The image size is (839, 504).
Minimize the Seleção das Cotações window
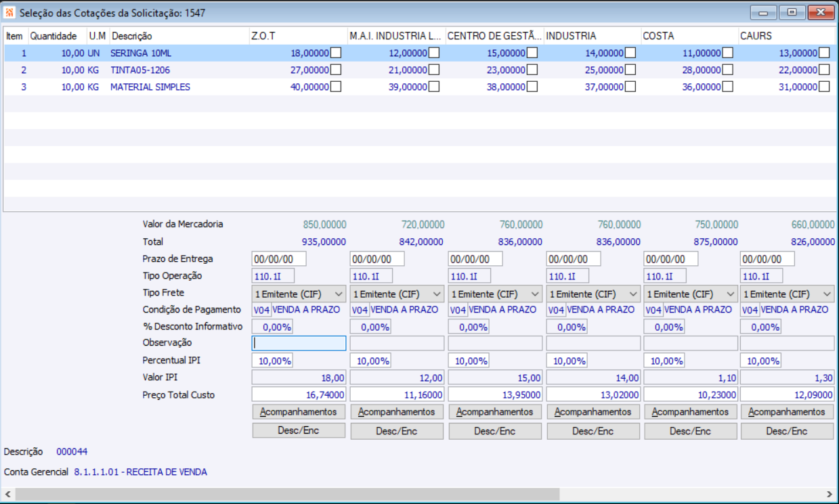(764, 12)
